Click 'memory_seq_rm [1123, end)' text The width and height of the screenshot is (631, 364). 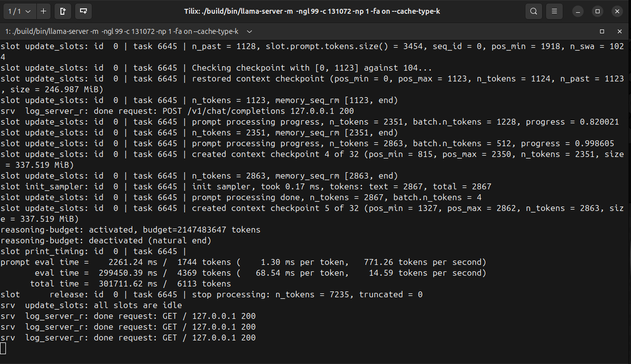click(336, 100)
